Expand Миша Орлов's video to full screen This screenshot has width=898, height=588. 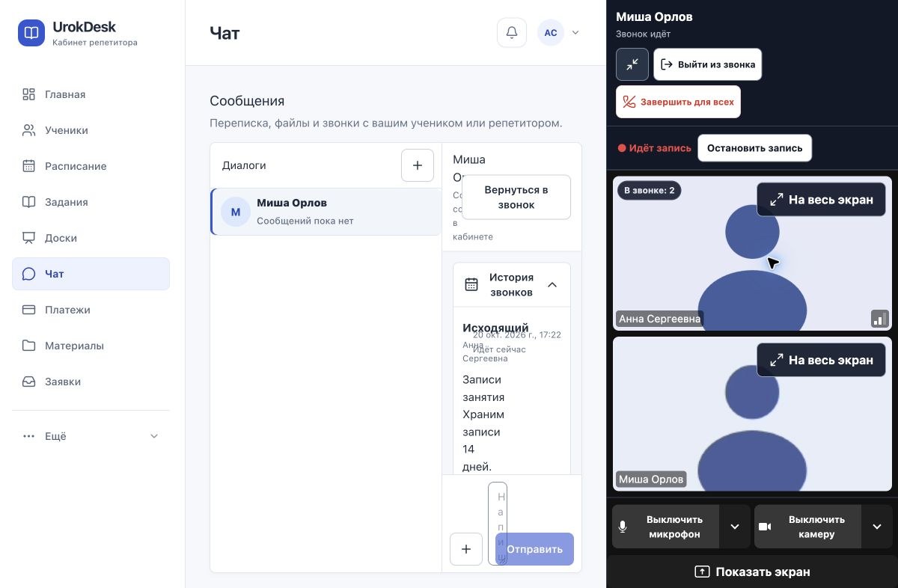821,360
